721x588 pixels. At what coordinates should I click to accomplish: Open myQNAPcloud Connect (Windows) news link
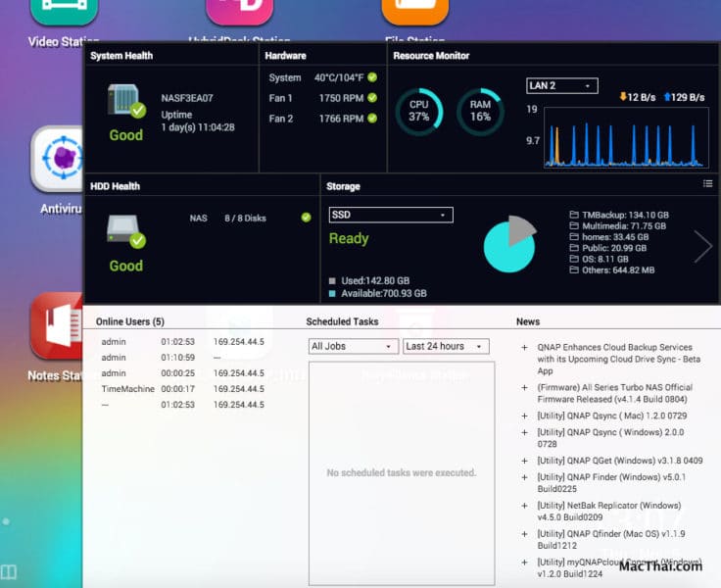(619, 567)
